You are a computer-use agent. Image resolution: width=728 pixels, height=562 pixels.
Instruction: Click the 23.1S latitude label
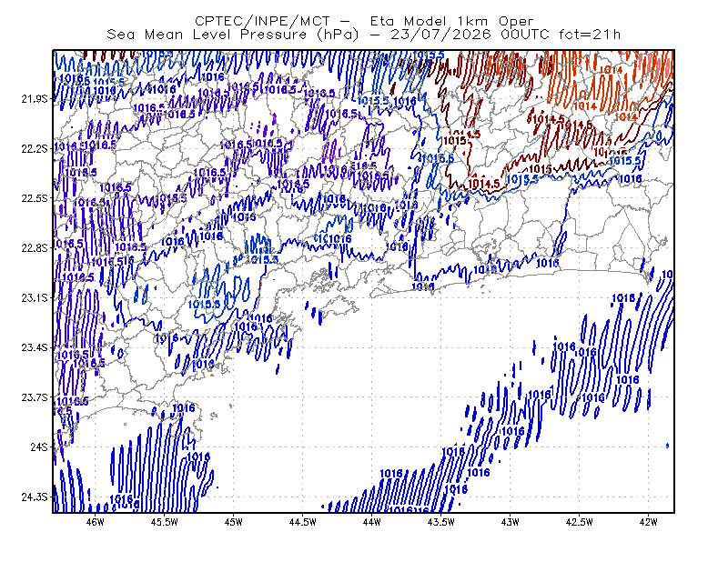pos(35,297)
